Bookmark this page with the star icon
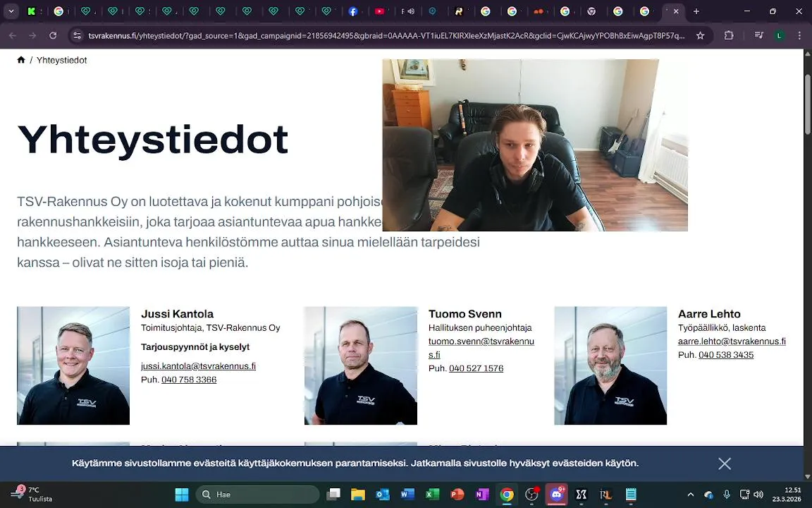This screenshot has height=508, width=812. click(700, 35)
